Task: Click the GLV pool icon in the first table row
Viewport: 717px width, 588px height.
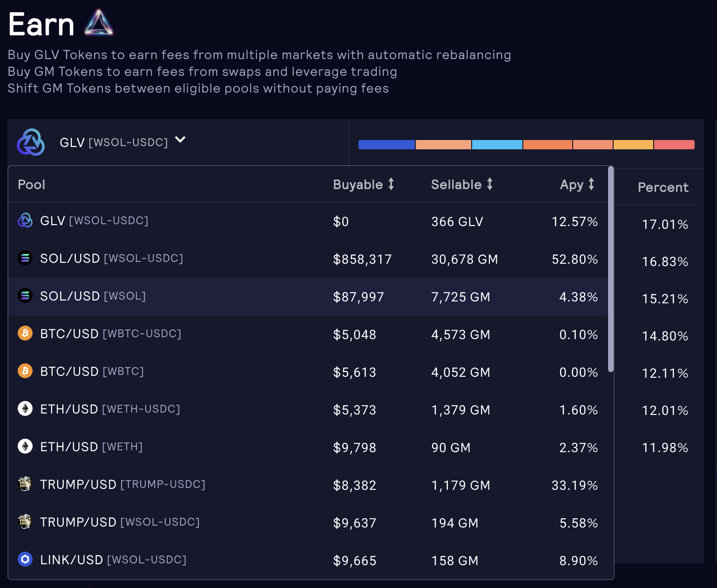Action: point(25,220)
